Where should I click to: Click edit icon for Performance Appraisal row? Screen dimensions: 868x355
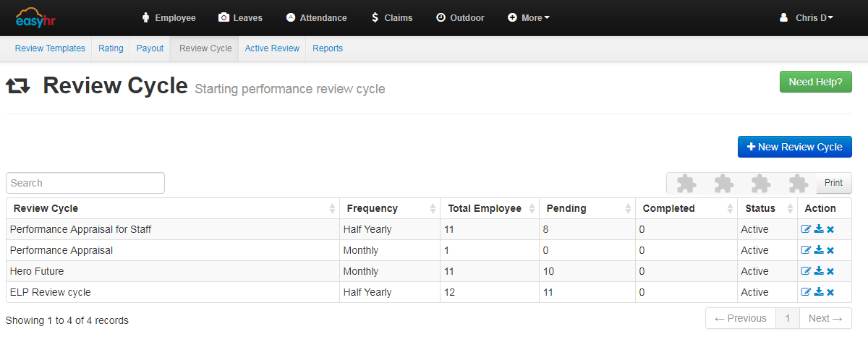pos(806,250)
